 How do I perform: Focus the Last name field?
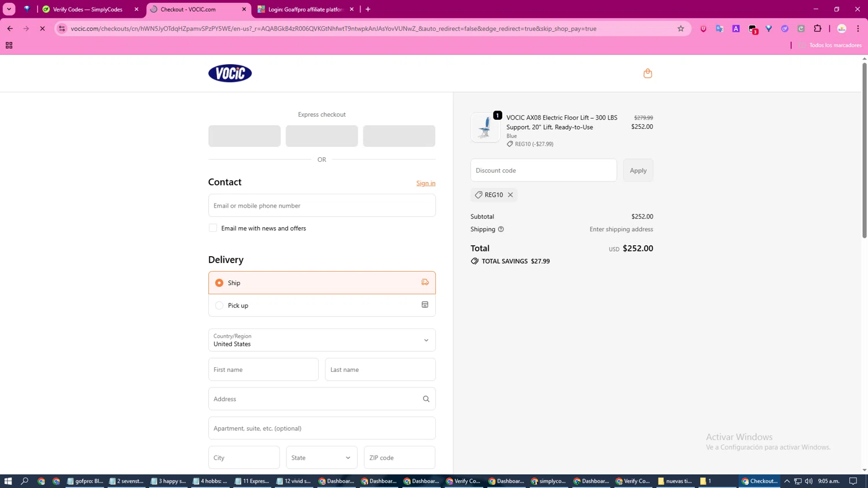[x=380, y=369]
